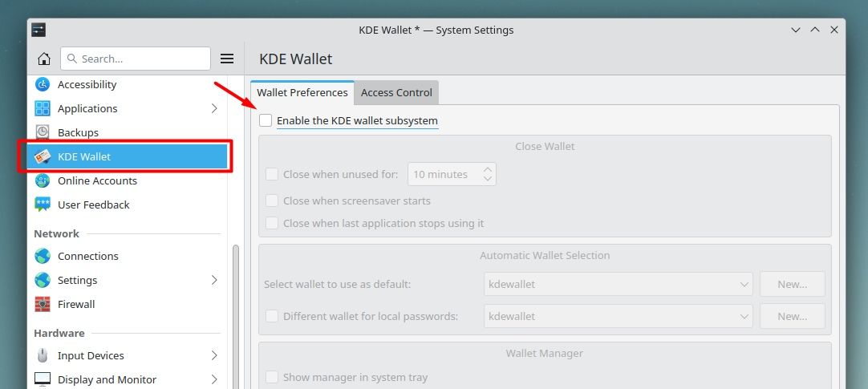Viewport: 868px width, 389px height.
Task: Click New button beside default wallet
Action: (x=792, y=284)
